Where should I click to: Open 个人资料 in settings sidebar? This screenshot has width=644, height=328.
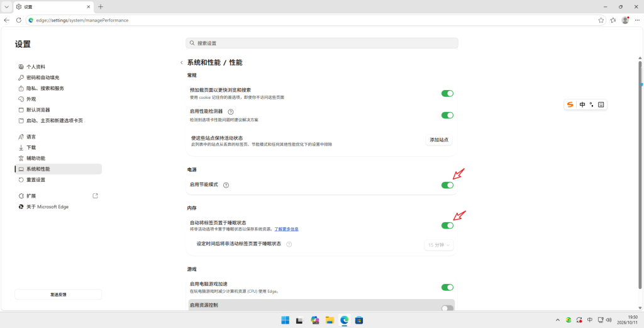pos(58,67)
